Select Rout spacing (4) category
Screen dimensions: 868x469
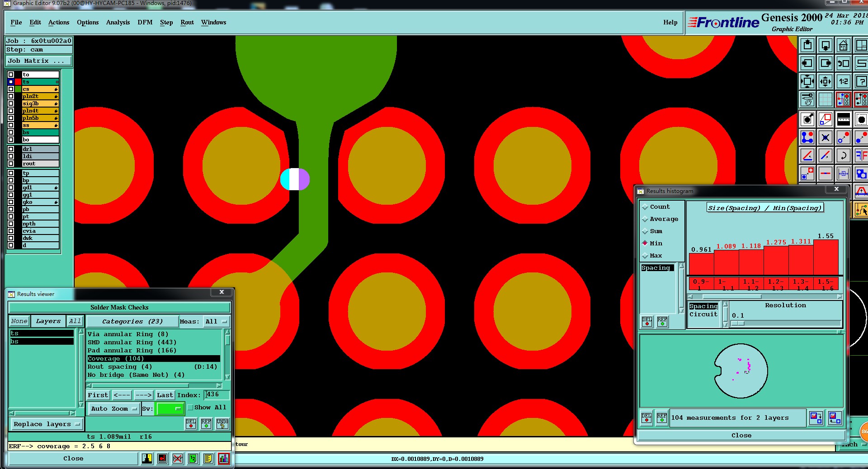(x=154, y=367)
